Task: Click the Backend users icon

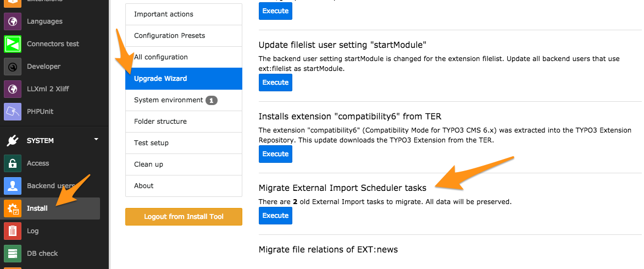Action: 12,186
